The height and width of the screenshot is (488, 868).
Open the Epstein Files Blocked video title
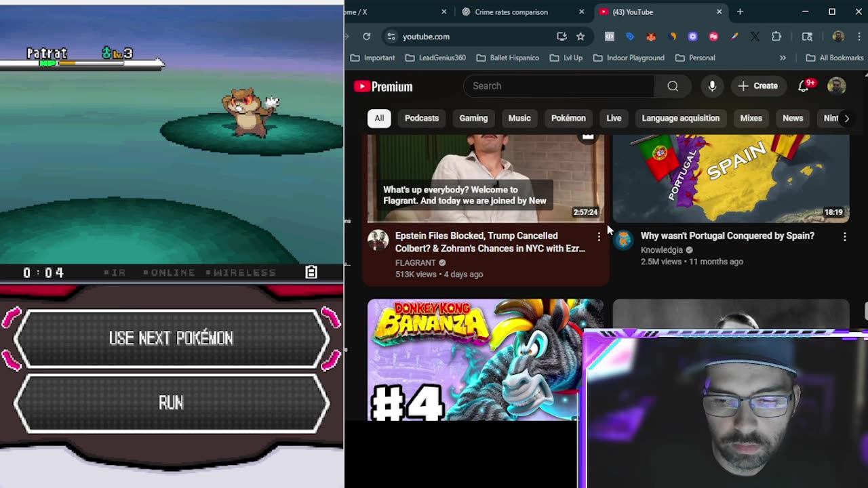(490, 242)
